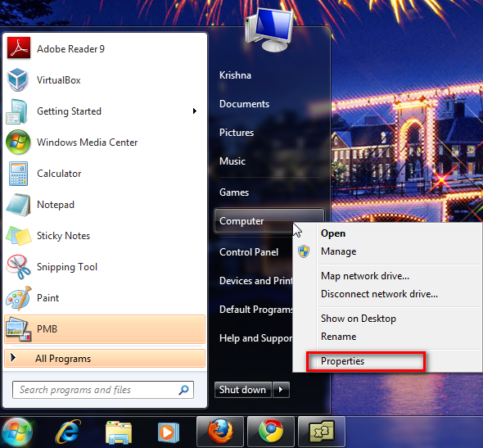
Task: Open Control Panel link
Action: tap(249, 252)
